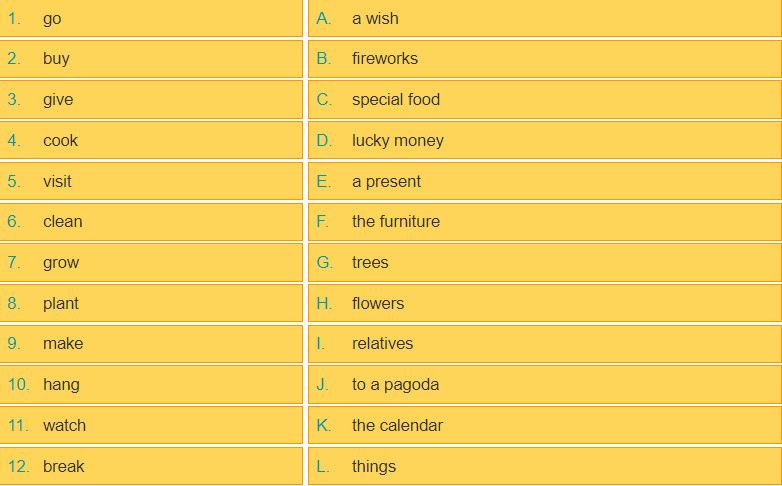Choose option A 'a wish'
782x486 pixels.
[x=545, y=18]
